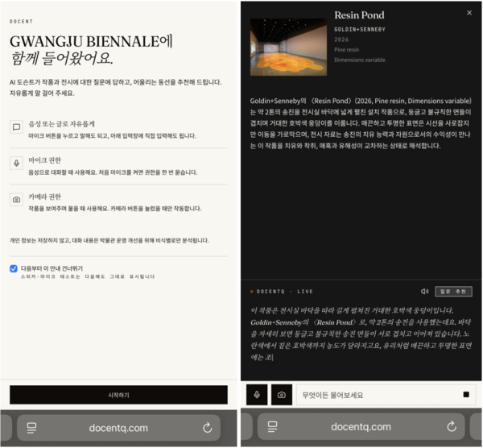Viewport: 483px width, 448px height.
Task: Click the Resin Pond title
Action: 359,15
